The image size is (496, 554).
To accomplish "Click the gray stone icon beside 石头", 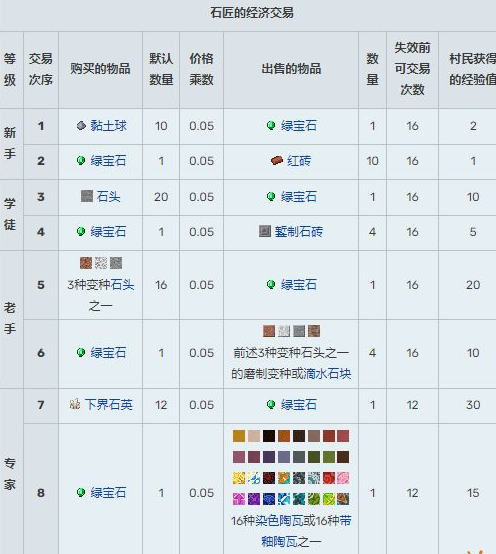I will point(87,196).
